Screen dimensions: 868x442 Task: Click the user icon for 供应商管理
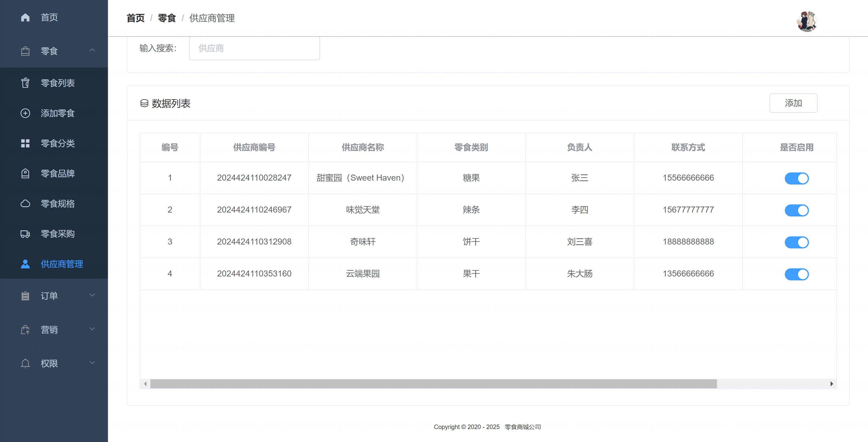[25, 264]
